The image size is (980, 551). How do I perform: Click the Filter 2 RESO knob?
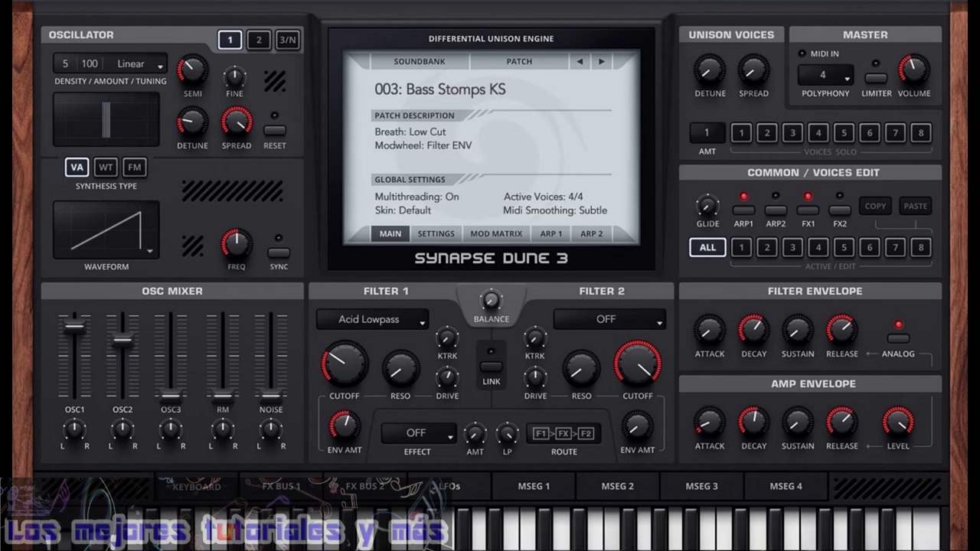[581, 370]
